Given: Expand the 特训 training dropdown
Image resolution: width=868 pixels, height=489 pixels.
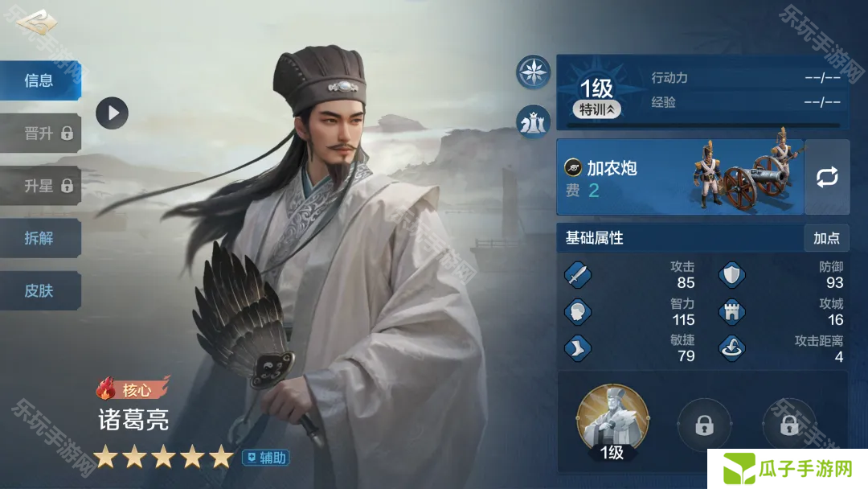Looking at the screenshot, I should (x=596, y=109).
